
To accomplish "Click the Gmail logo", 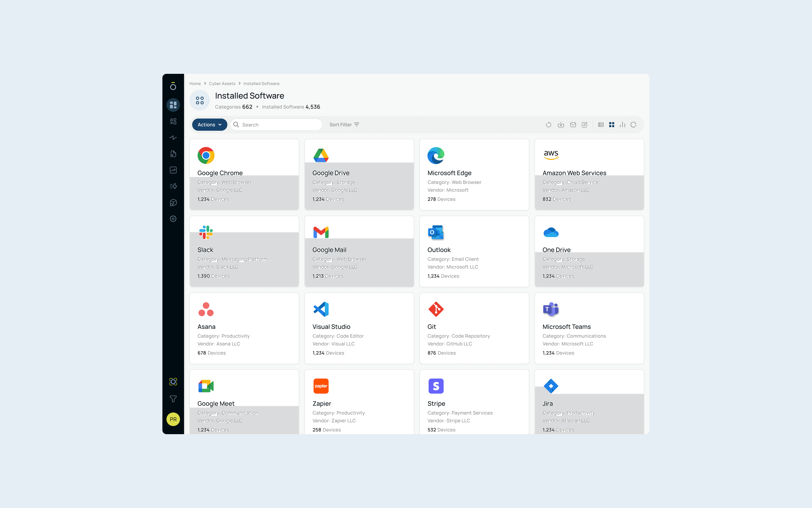I will (321, 232).
